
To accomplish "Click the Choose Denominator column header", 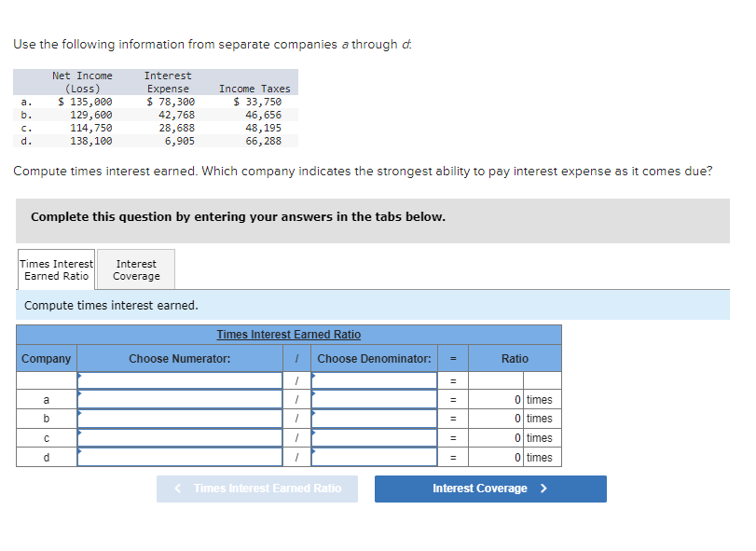I will click(x=374, y=359).
